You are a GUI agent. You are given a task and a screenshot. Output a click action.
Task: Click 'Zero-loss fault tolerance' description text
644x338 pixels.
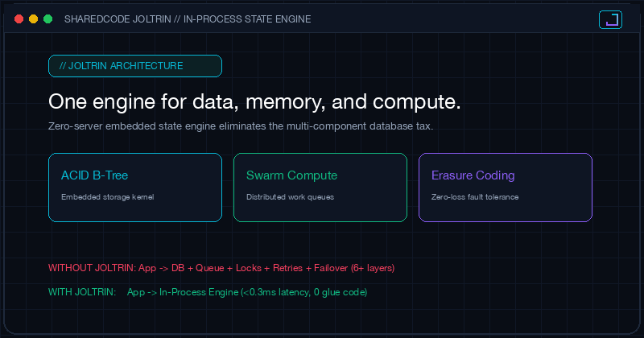[475, 197]
